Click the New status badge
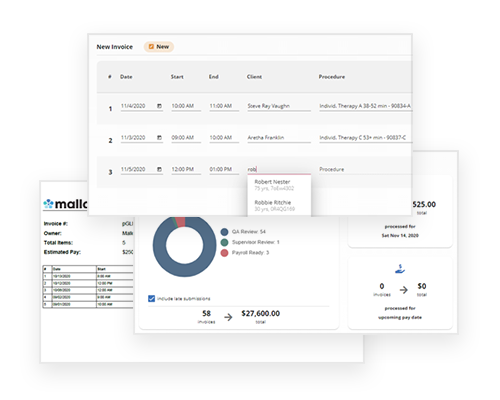Image resolution: width=500 pixels, height=400 pixels. pos(159,47)
